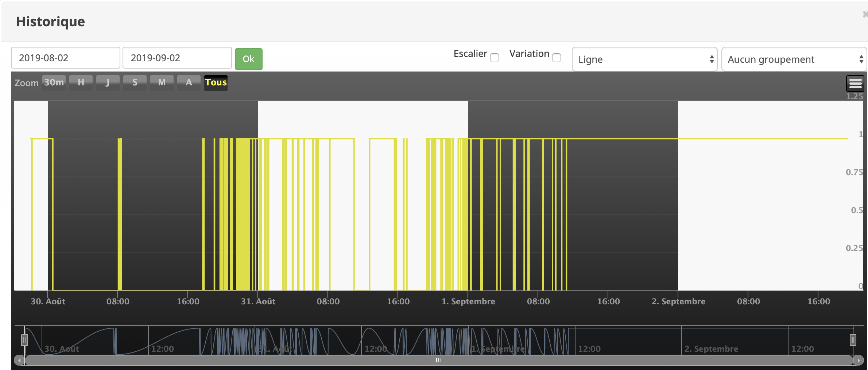The width and height of the screenshot is (868, 370).
Task: Close the Historique dialog
Action: pos(865,14)
